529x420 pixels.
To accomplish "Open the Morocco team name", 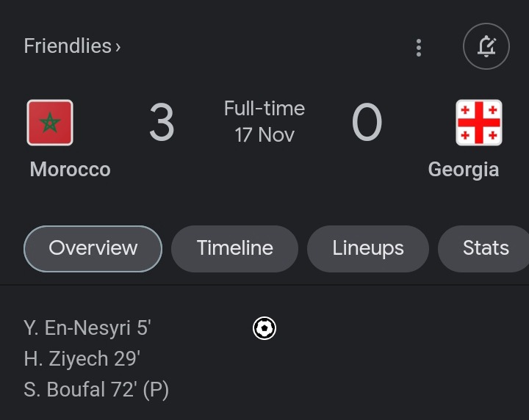I will click(71, 169).
